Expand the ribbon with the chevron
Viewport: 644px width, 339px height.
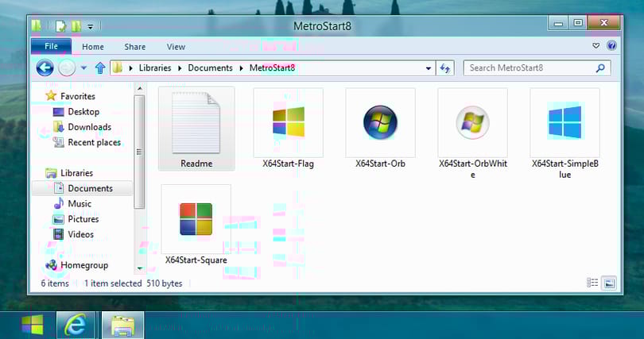(x=596, y=45)
